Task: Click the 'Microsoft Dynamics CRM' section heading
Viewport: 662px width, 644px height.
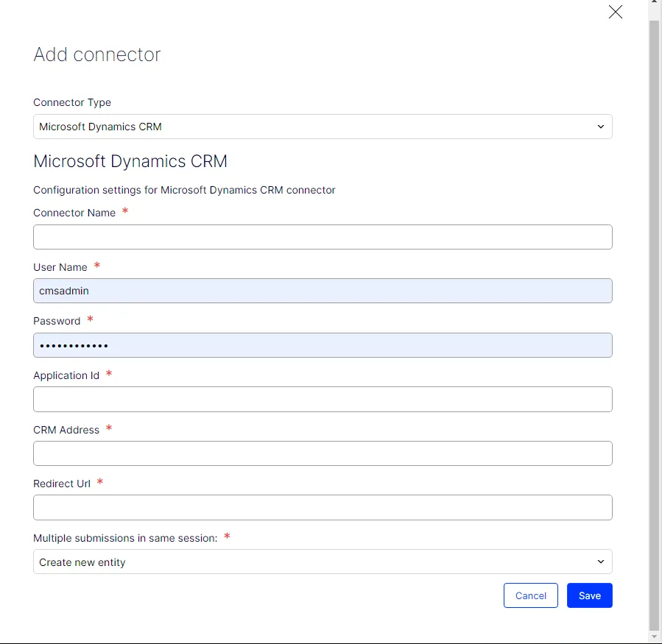Action: (x=130, y=161)
